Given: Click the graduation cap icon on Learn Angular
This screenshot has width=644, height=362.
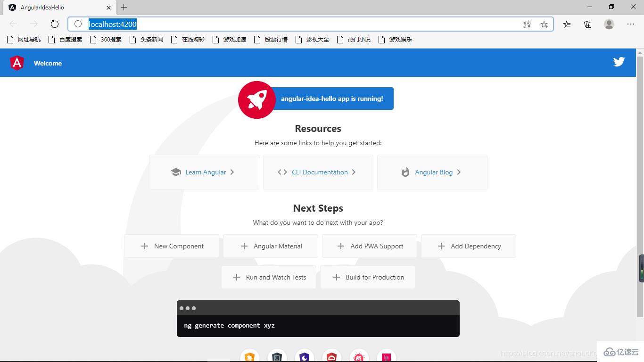Looking at the screenshot, I should (176, 172).
